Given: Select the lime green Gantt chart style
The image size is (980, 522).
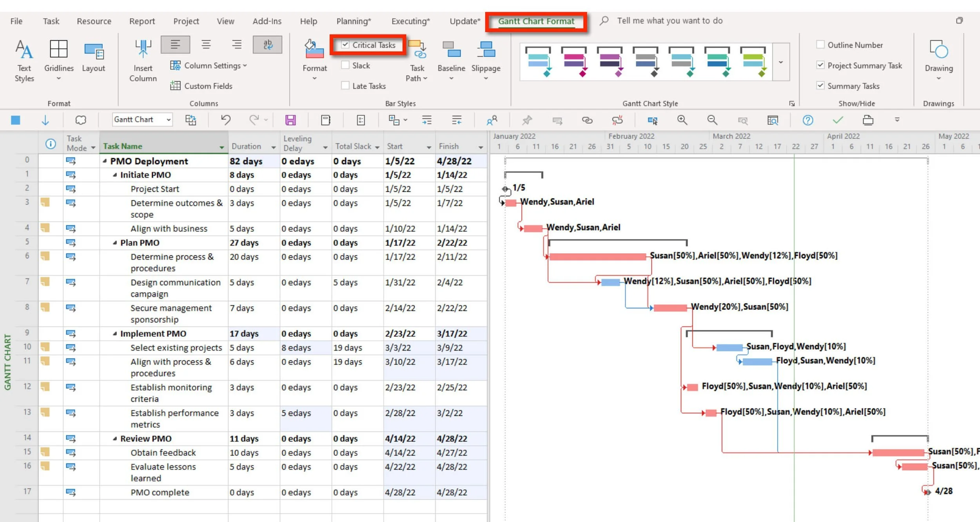Looking at the screenshot, I should click(x=753, y=62).
